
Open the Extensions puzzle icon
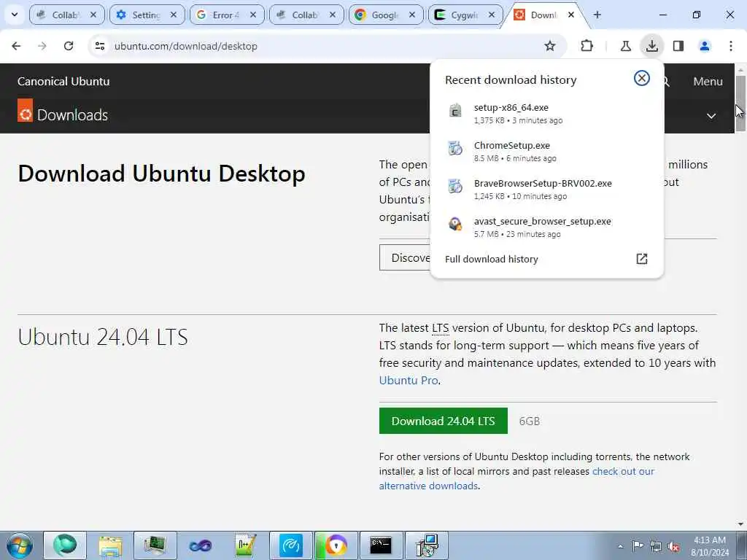pyautogui.click(x=587, y=46)
